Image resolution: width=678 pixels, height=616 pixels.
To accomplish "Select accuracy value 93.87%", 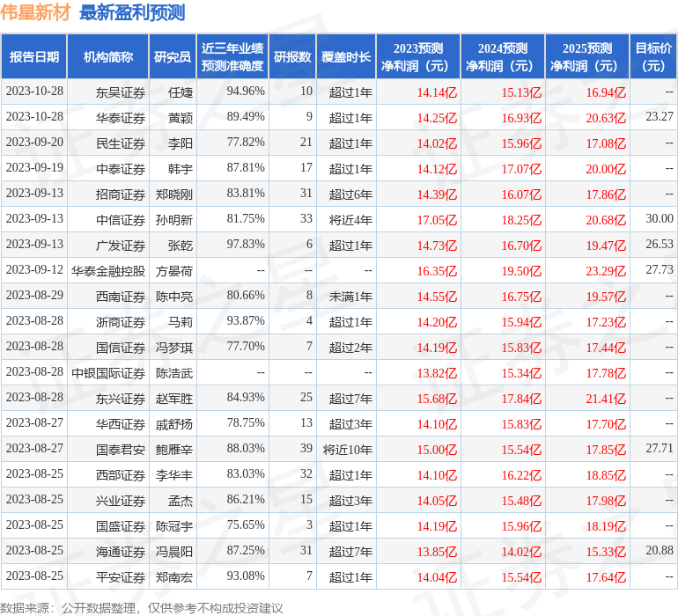I will [x=246, y=320].
